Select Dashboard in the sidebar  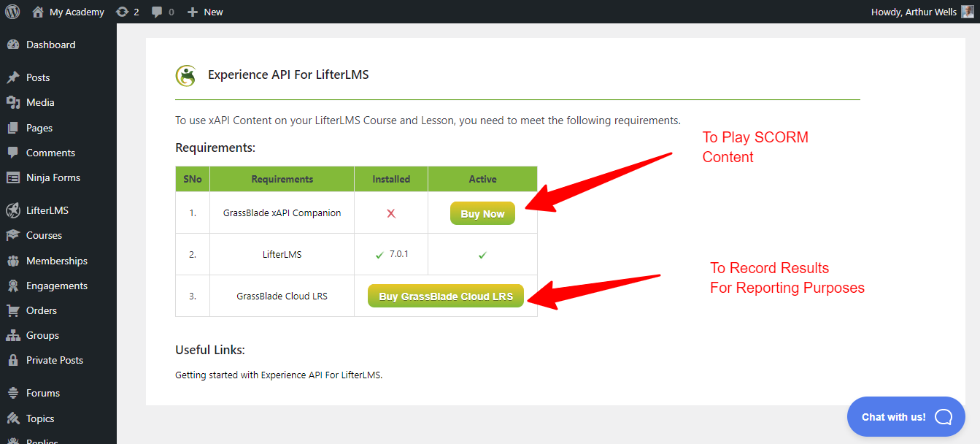(15, 45)
